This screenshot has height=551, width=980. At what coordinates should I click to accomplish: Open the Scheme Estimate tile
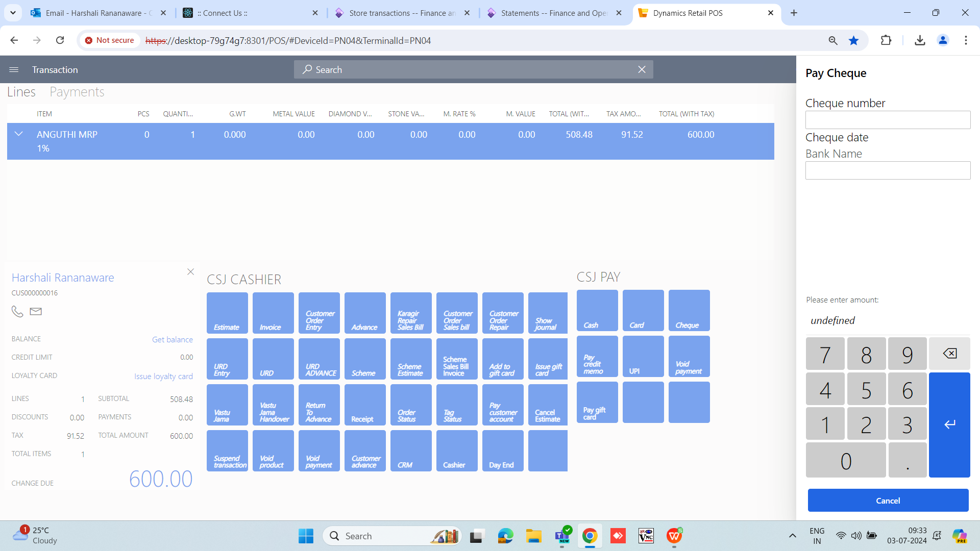point(411,359)
